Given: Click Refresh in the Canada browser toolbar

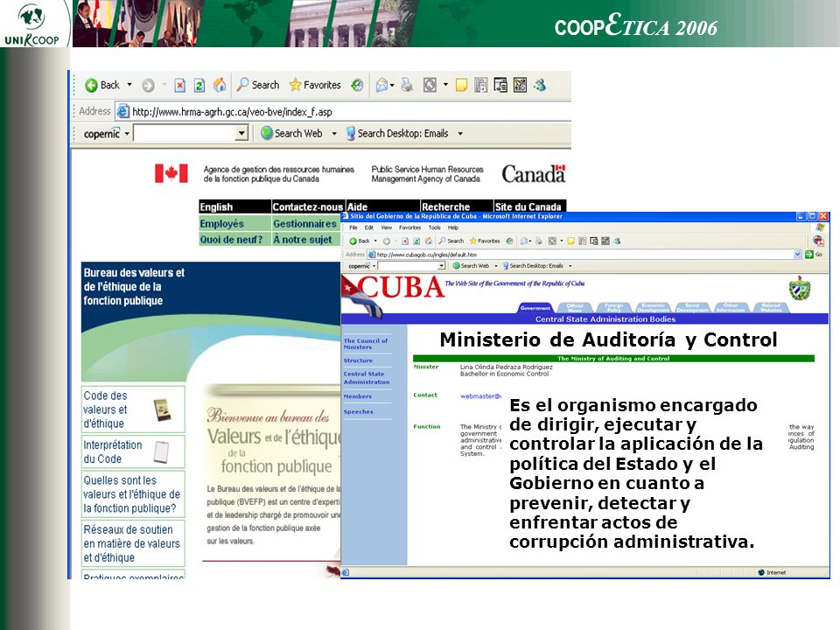Looking at the screenshot, I should click(x=199, y=85).
